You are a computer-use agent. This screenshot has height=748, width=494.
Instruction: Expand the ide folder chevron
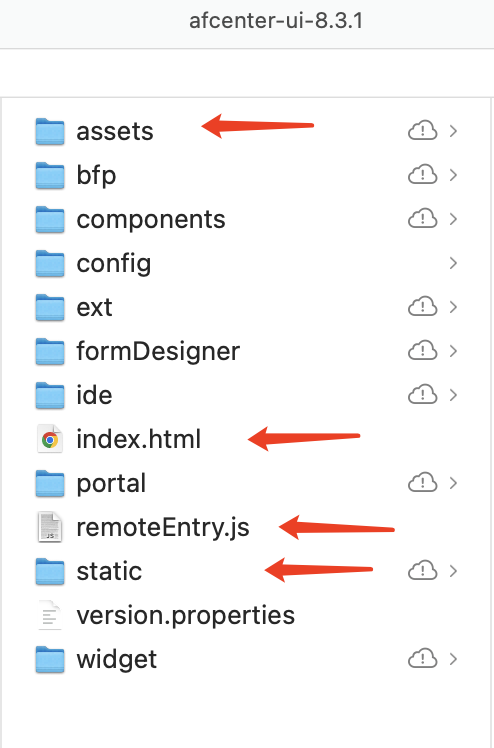coord(453,395)
